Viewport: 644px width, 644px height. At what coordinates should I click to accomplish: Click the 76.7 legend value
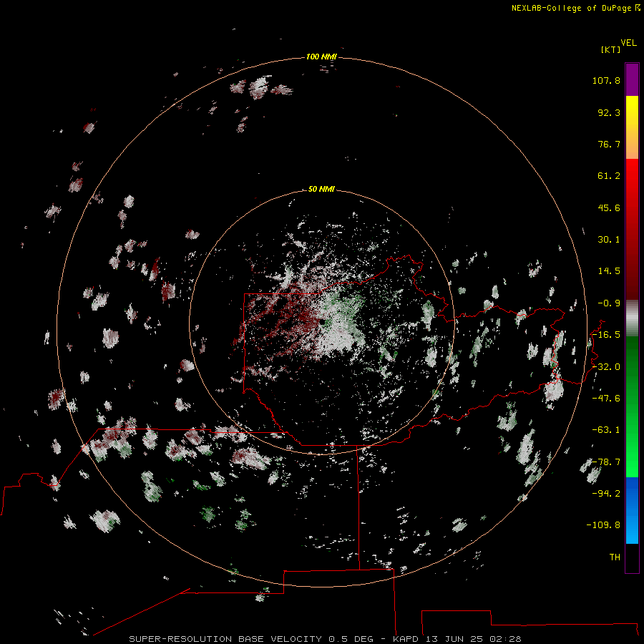609,144
